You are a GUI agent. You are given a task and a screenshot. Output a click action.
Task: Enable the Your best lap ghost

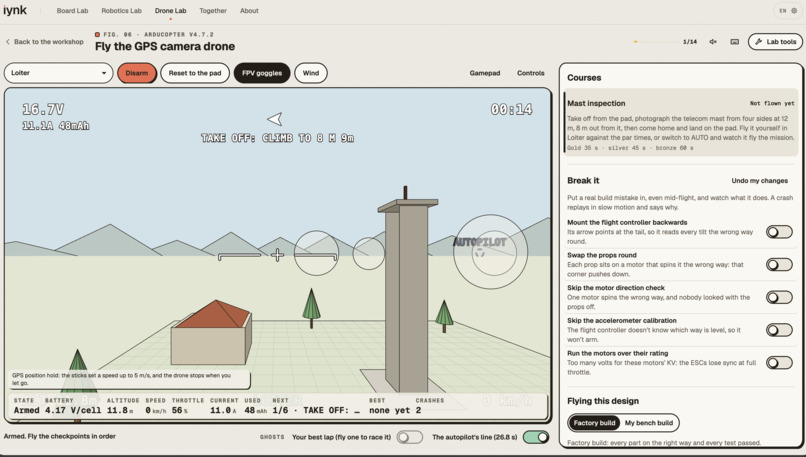(x=410, y=437)
